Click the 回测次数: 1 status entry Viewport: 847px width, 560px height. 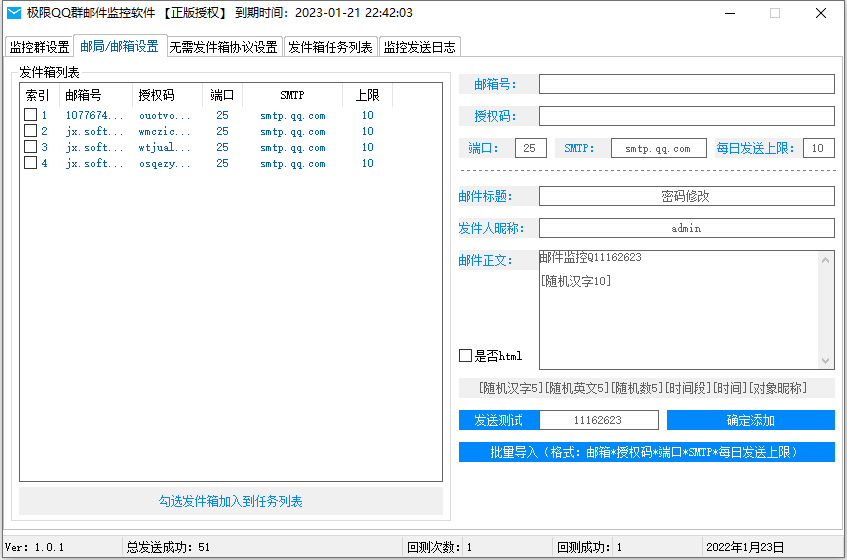pos(439,547)
